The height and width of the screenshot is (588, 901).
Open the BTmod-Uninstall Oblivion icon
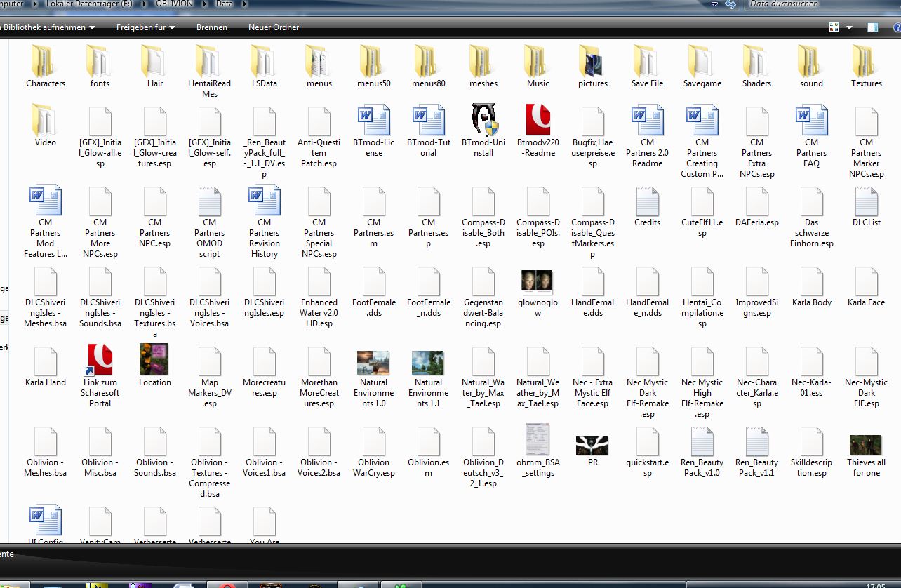[x=483, y=120]
